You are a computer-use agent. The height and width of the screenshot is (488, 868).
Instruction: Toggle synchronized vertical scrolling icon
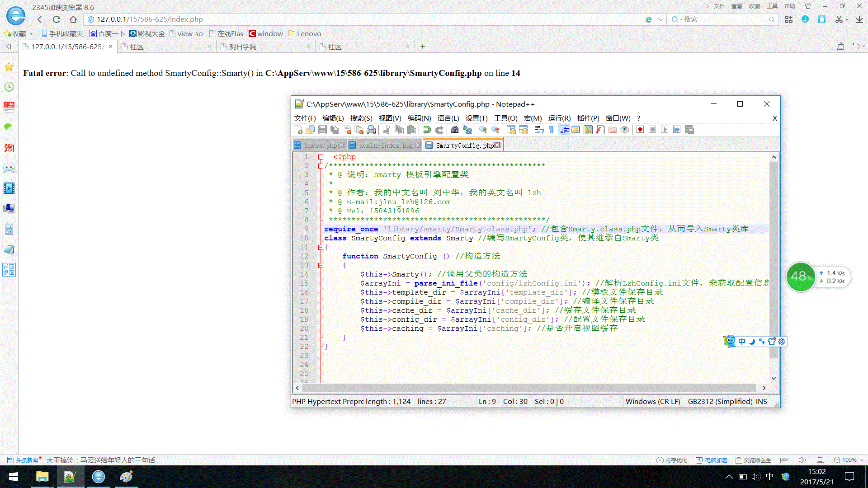[511, 130]
